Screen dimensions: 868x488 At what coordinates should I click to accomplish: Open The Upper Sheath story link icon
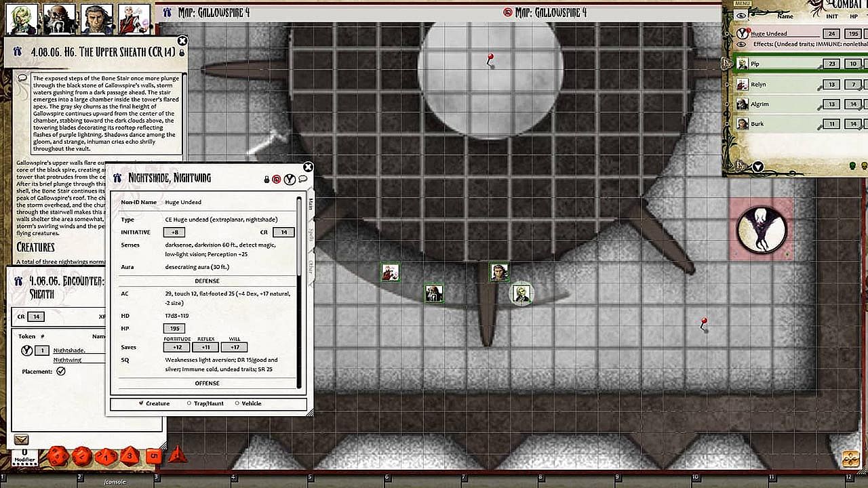(x=18, y=52)
